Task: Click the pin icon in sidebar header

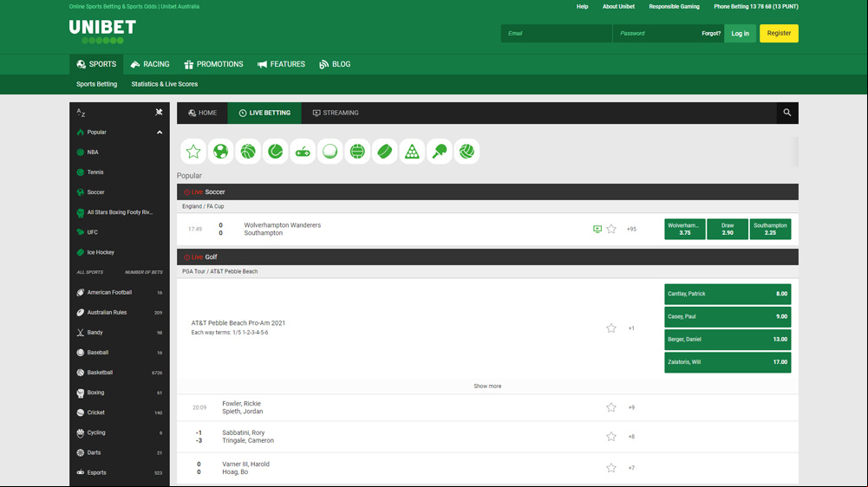Action: point(159,113)
